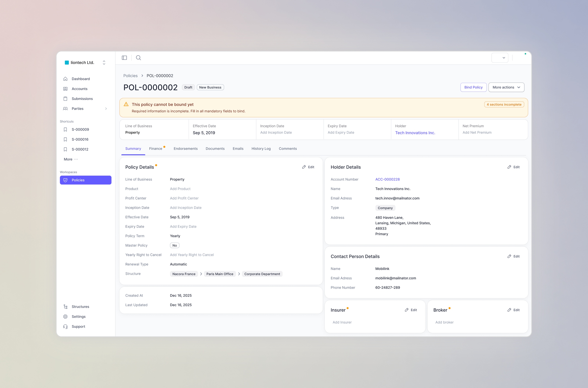Viewport: 588px width, 388px height.
Task: Open account link ACC-0000228
Action: click(387, 179)
